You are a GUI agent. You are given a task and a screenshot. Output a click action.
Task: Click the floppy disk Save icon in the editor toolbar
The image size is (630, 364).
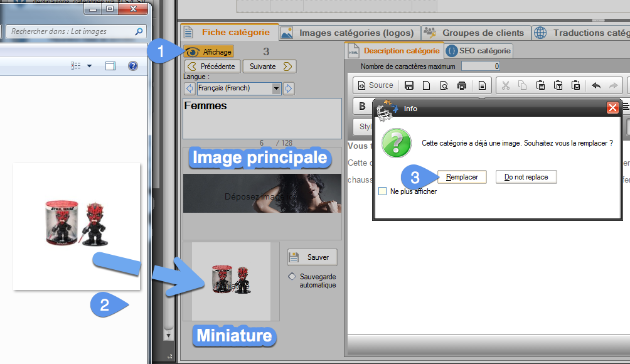[409, 85]
